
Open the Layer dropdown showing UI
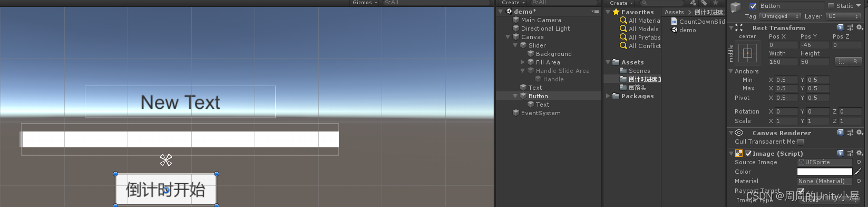(844, 16)
